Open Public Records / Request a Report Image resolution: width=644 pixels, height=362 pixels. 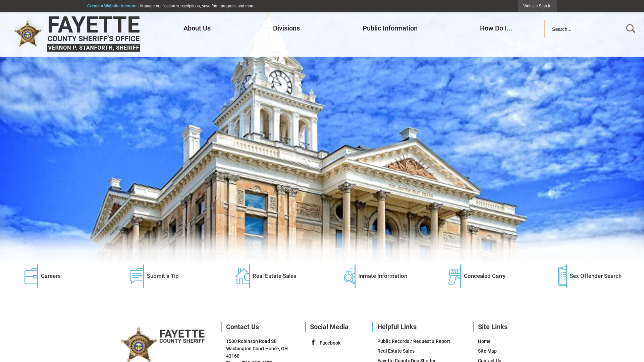click(x=414, y=341)
